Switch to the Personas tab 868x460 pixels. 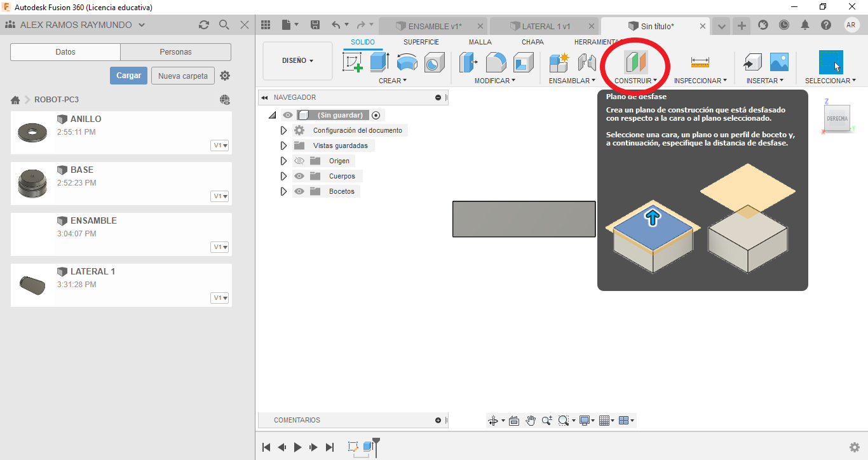176,52
